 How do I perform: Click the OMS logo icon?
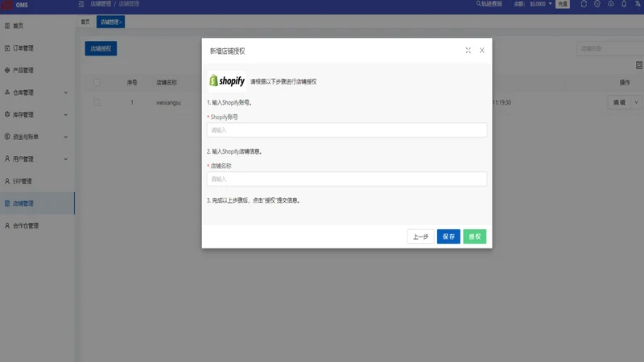click(x=7, y=5)
